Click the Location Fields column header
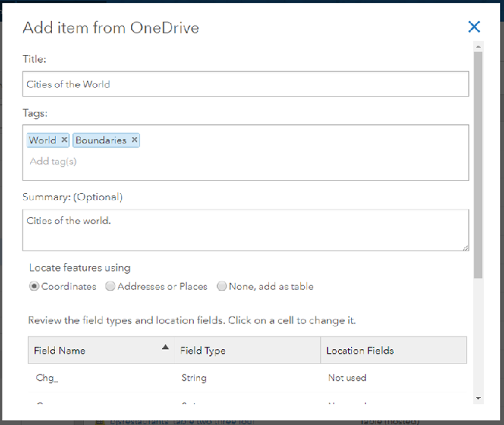This screenshot has height=425, width=504. pos(360,351)
